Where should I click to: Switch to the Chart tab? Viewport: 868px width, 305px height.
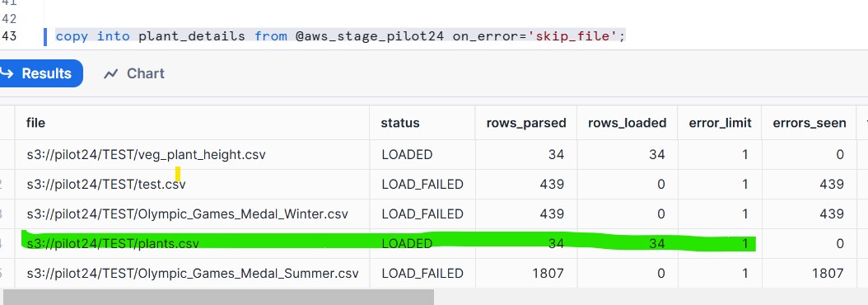(134, 73)
